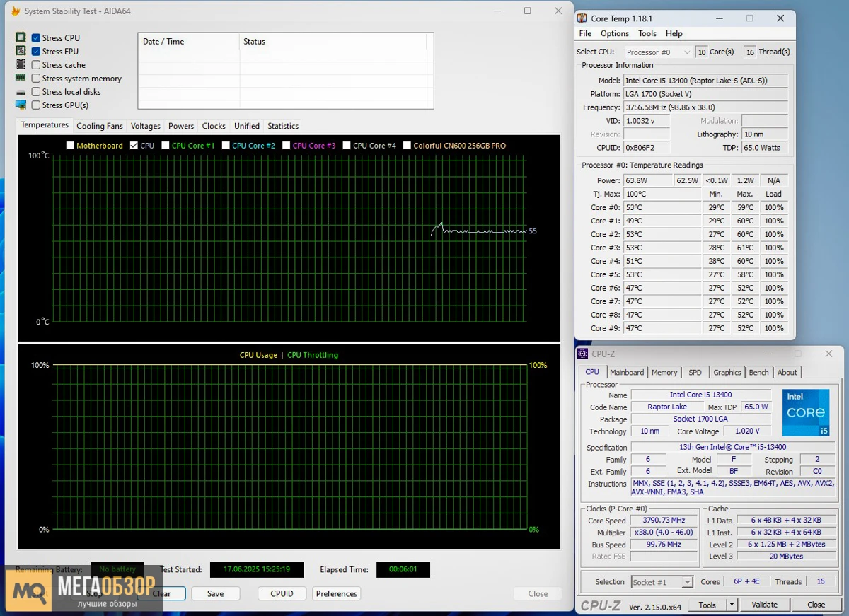The image size is (849, 616).
Task: Click the CPU-Z app icon in title bar
Action: pos(583,354)
